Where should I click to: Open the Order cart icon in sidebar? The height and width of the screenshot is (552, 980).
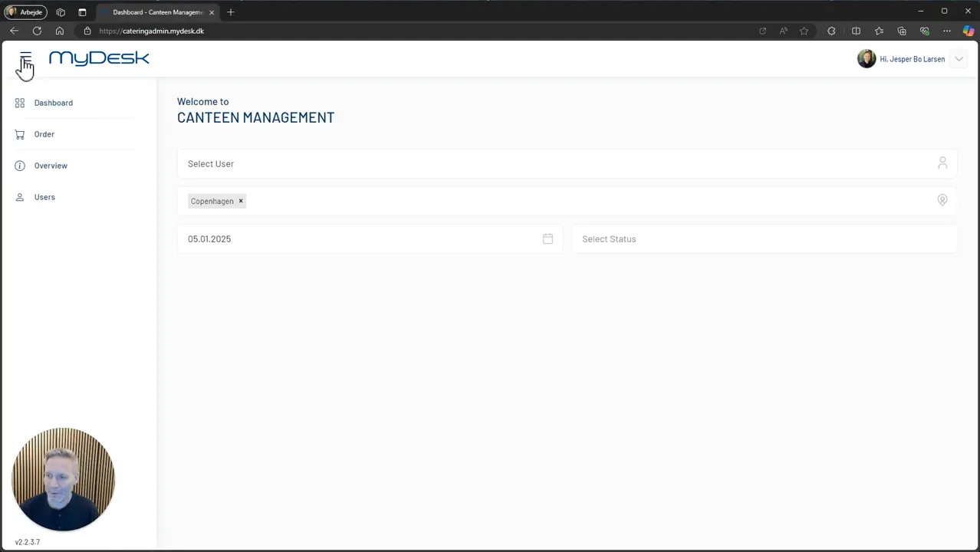coord(20,134)
